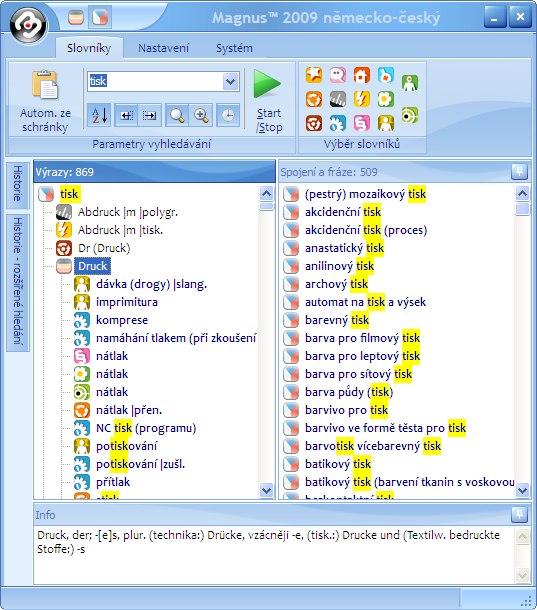The height and width of the screenshot is (610, 537).
Task: Click the lightning icon beside 'Abdruck |m |tisk.'
Action: [x=64, y=230]
